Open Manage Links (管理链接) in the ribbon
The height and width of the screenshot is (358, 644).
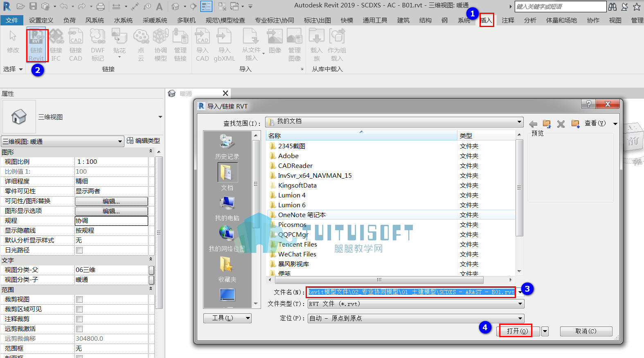tap(180, 45)
